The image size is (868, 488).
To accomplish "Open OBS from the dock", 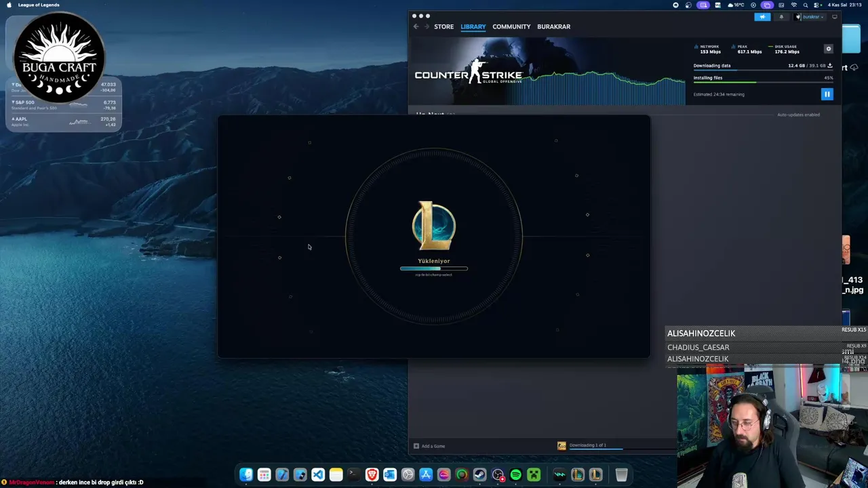I will [x=498, y=474].
